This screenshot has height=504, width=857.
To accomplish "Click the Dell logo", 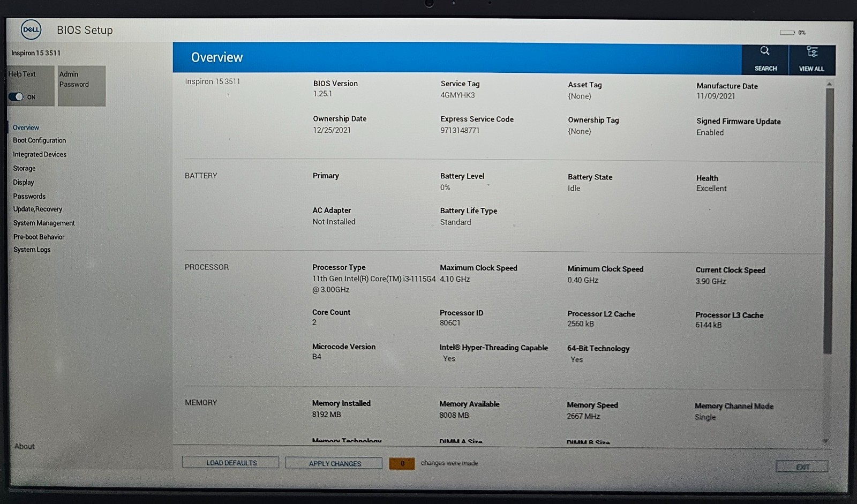I will click(31, 30).
